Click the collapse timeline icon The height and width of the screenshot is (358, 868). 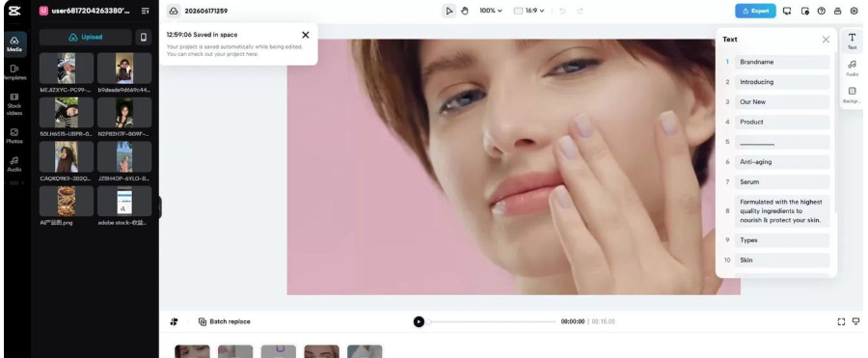(855, 321)
